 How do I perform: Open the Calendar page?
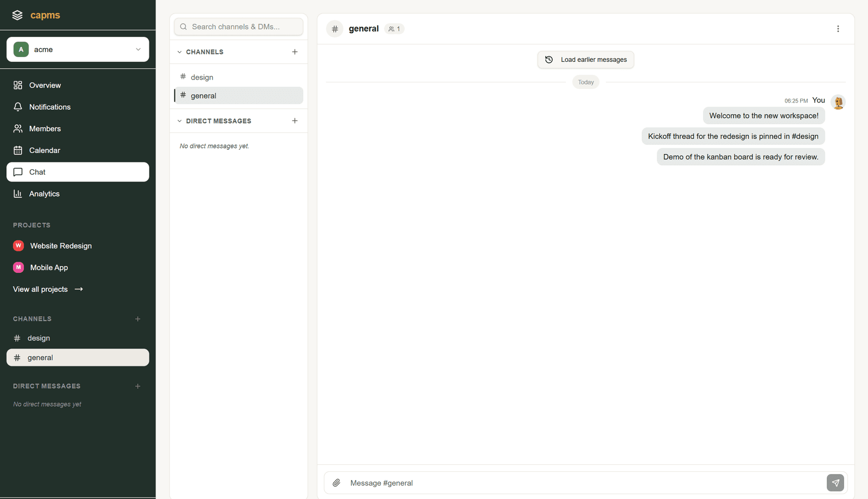point(78,150)
